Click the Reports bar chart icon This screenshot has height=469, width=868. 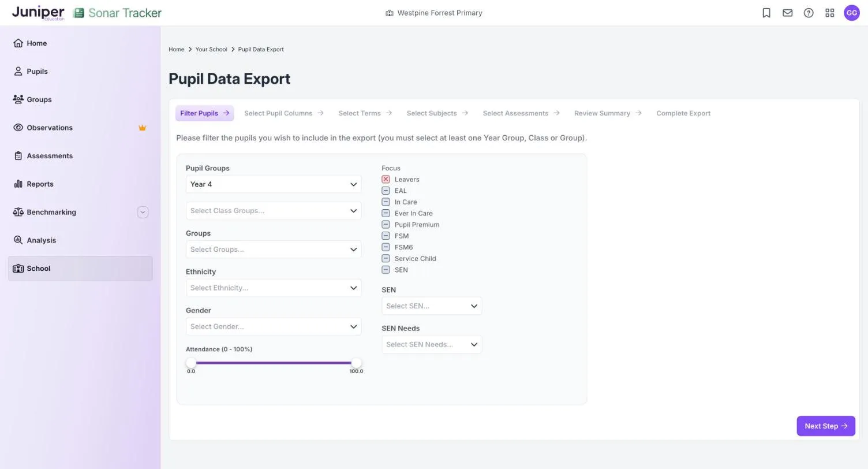point(18,184)
